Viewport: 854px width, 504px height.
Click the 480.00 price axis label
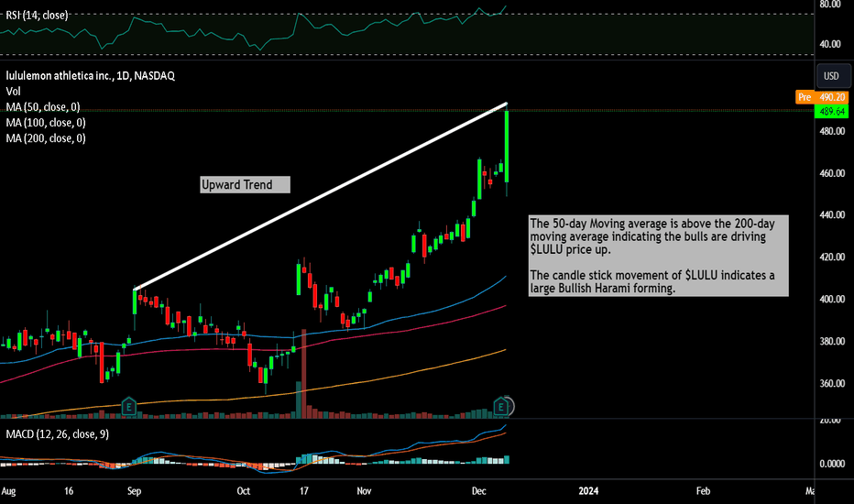point(832,131)
